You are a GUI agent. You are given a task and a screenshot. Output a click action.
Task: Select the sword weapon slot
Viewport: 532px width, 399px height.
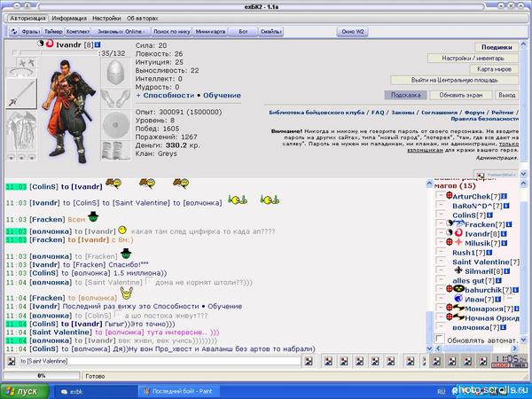pos(21,93)
